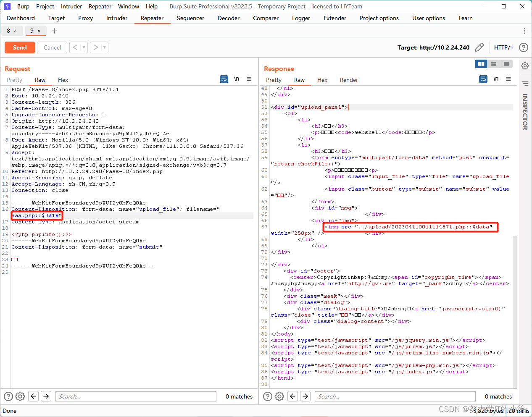
Task: Open the Project menu
Action: point(45,6)
